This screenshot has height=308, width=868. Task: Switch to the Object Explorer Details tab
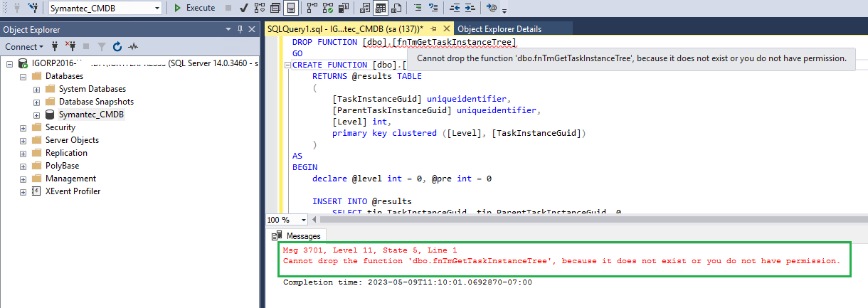tap(499, 29)
